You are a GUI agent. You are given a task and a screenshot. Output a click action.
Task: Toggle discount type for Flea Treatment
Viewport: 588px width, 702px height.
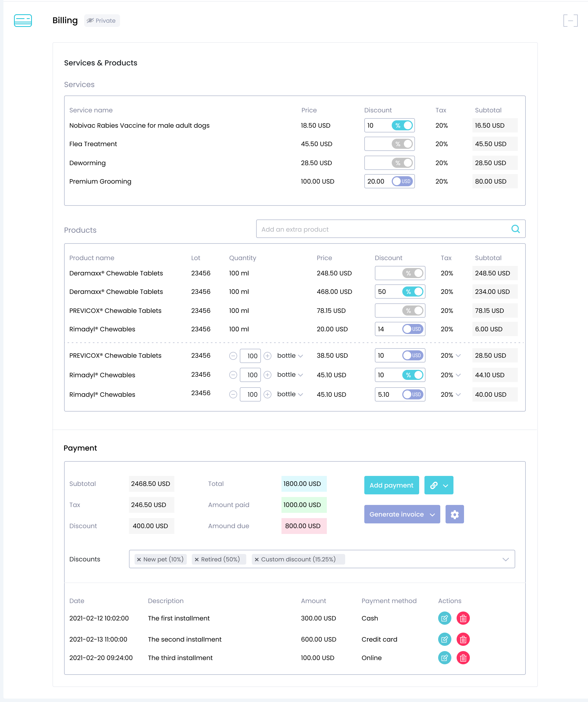[x=402, y=144]
